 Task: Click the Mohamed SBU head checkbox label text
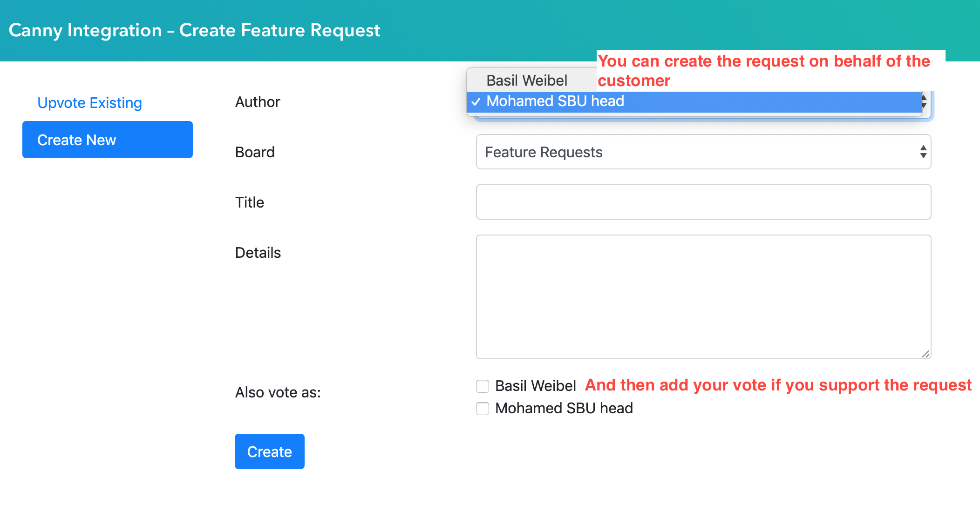[x=564, y=408]
